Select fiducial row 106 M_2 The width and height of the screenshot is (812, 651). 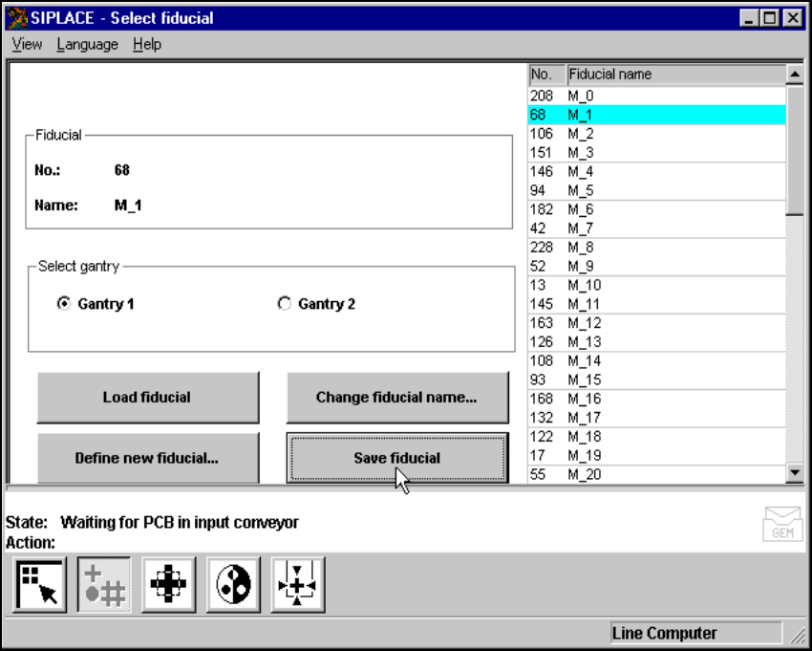pos(656,134)
